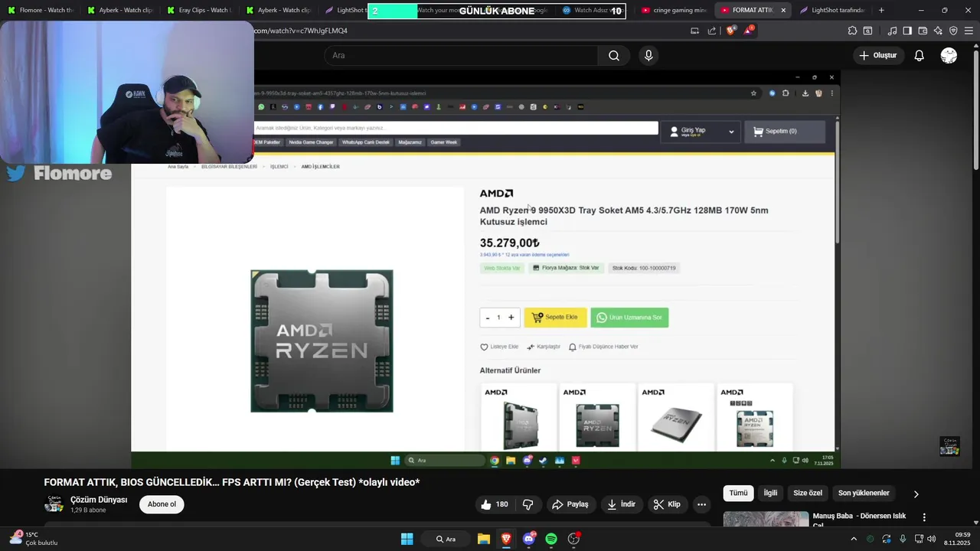
Task: Switch to the Flomore - Watch browser tab
Action: tap(40, 10)
